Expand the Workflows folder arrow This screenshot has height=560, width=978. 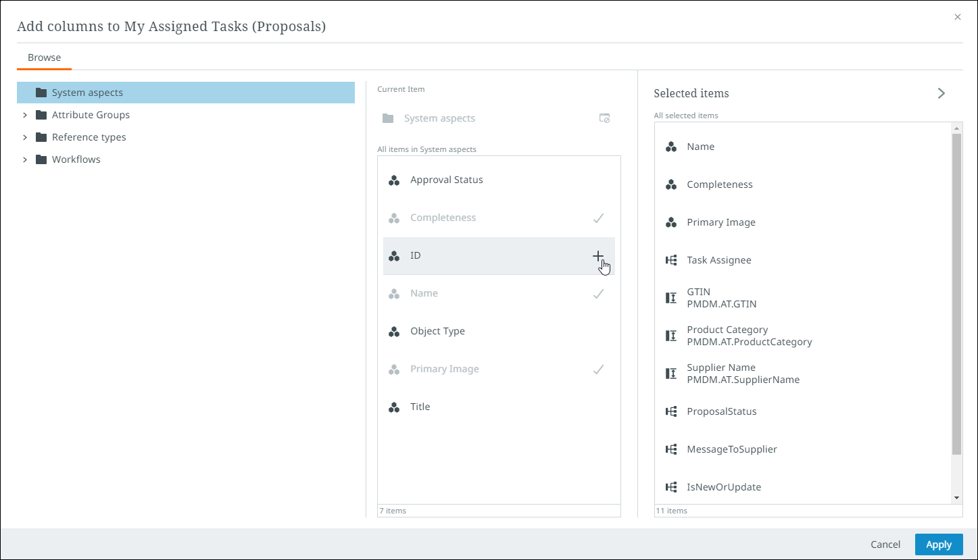coord(25,159)
